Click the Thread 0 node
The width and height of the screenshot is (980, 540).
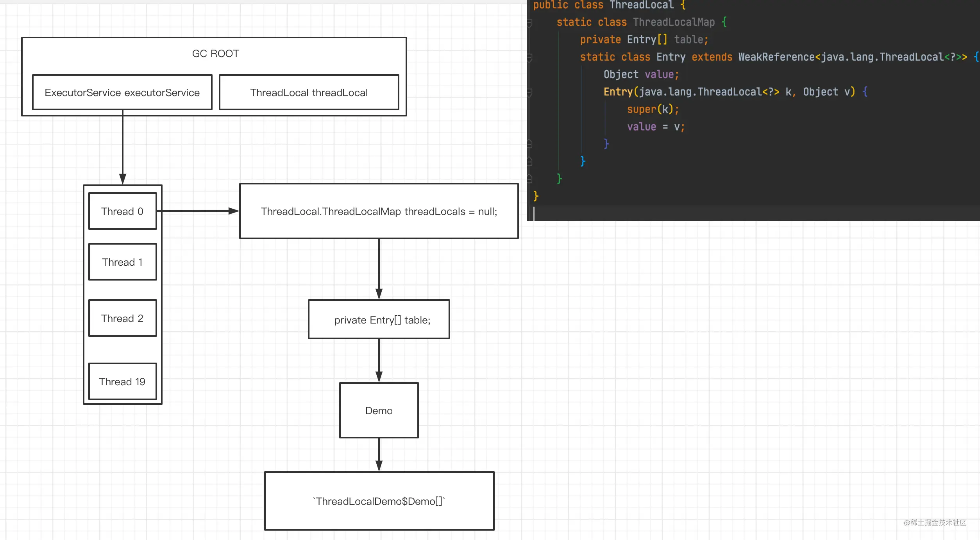[x=123, y=211]
